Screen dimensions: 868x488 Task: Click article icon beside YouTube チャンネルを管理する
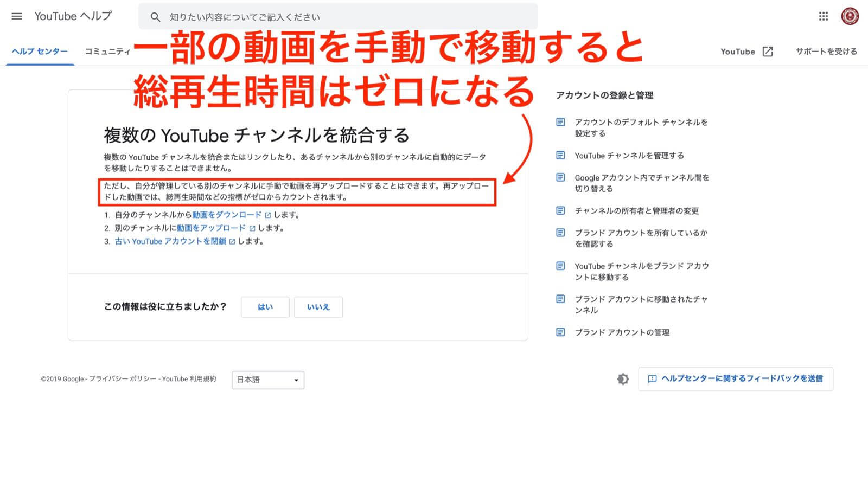click(561, 155)
